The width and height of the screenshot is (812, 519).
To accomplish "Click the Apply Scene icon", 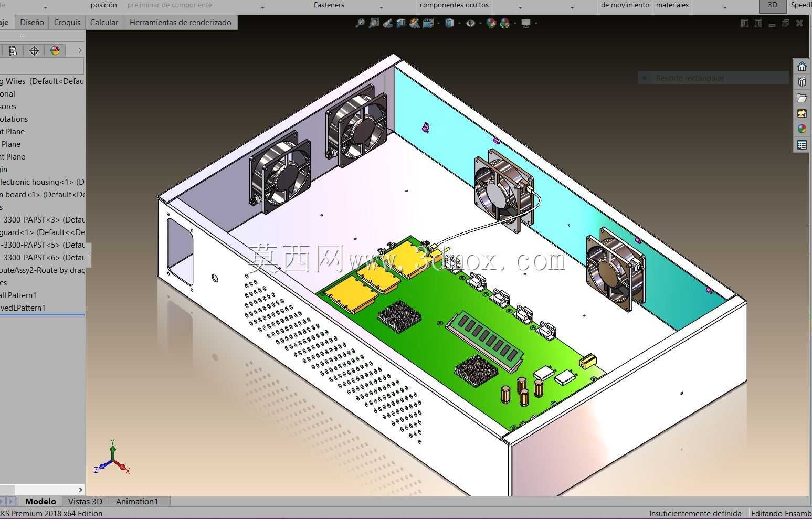I will [505, 23].
